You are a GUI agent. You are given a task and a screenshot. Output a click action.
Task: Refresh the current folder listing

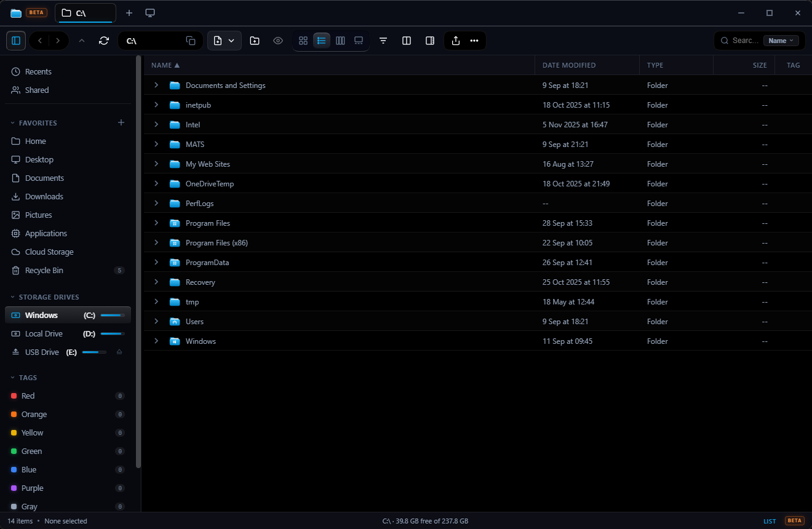(104, 41)
